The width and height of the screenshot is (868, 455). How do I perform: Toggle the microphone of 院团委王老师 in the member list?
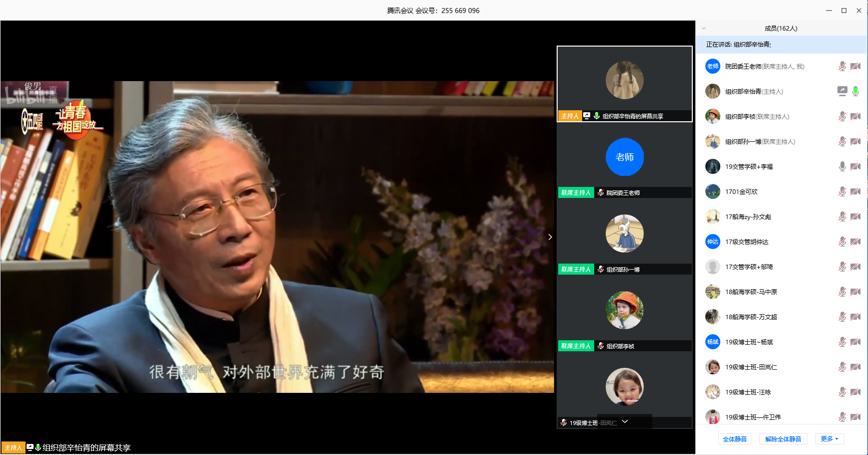[x=842, y=66]
